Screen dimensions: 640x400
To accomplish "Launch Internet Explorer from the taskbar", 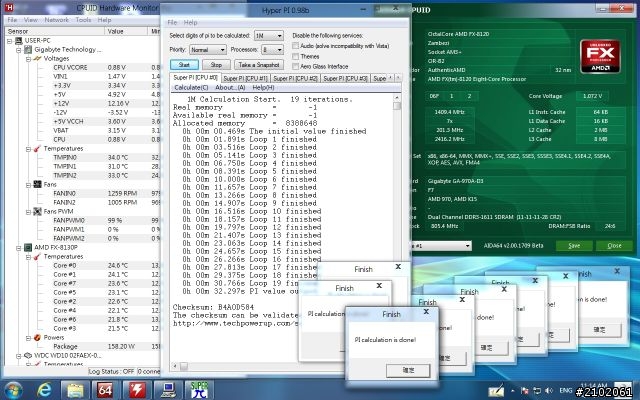I will click(44, 390).
